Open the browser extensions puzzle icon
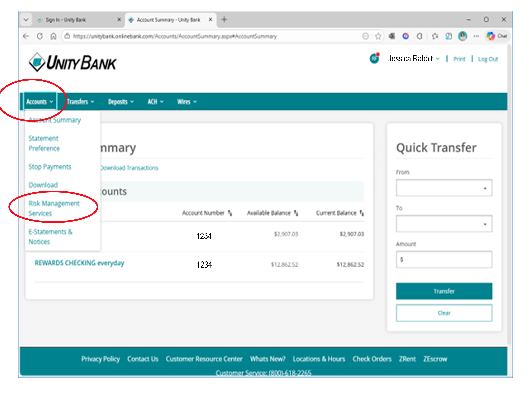Screen dimensions: 532x399 tap(420, 36)
